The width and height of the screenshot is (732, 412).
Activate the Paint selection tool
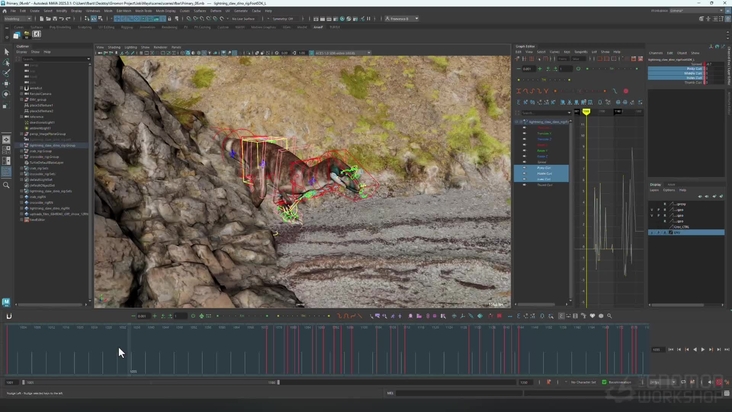7,73
